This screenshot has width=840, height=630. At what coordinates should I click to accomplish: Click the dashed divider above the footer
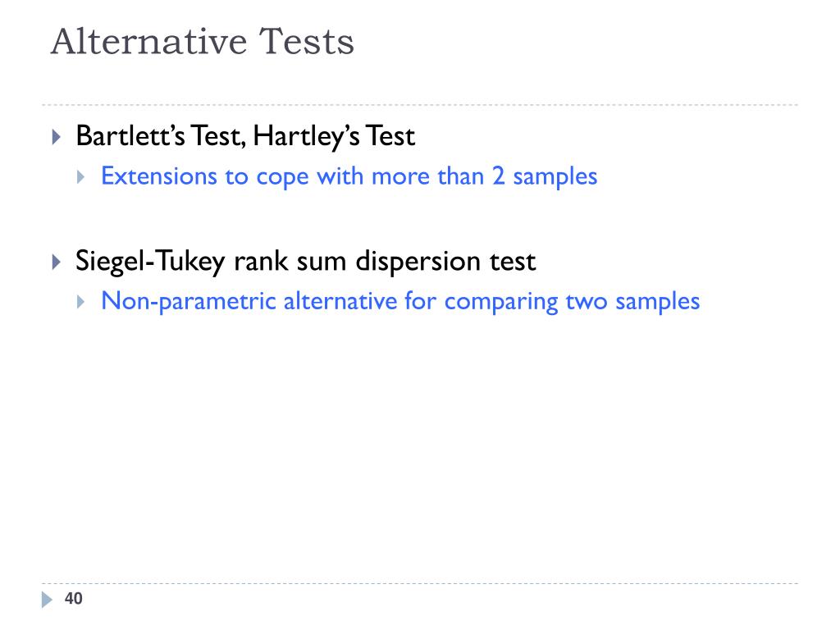(x=420, y=583)
